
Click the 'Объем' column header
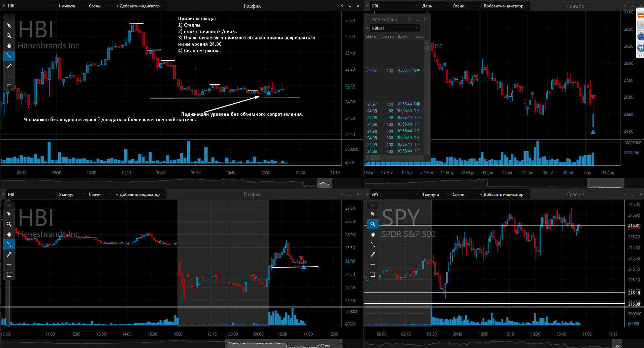pyautogui.click(x=388, y=36)
